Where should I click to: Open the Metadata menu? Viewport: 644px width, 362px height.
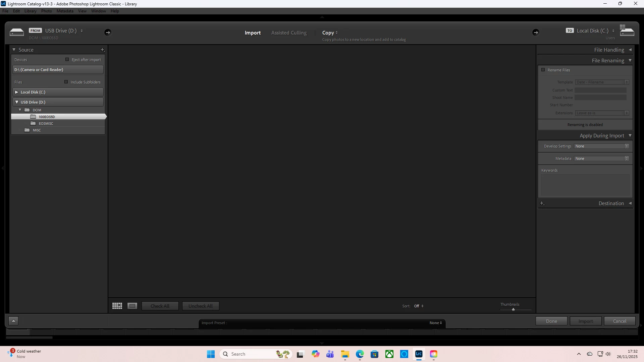point(65,11)
